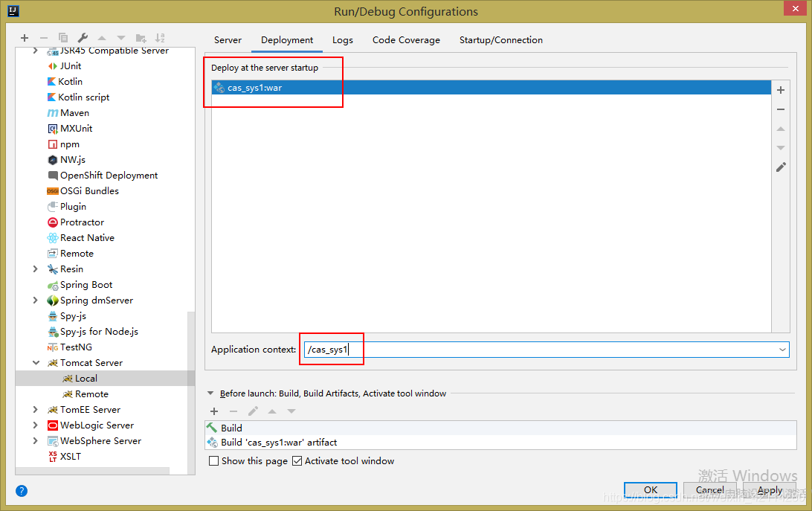Move before-launch task down arrow
812x511 pixels.
pos(291,411)
